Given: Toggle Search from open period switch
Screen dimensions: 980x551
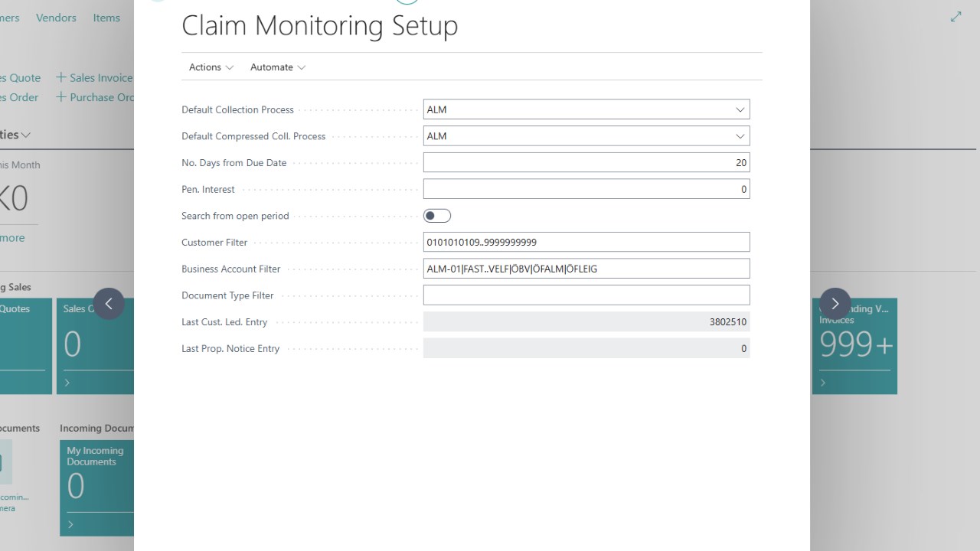Looking at the screenshot, I should coord(437,216).
